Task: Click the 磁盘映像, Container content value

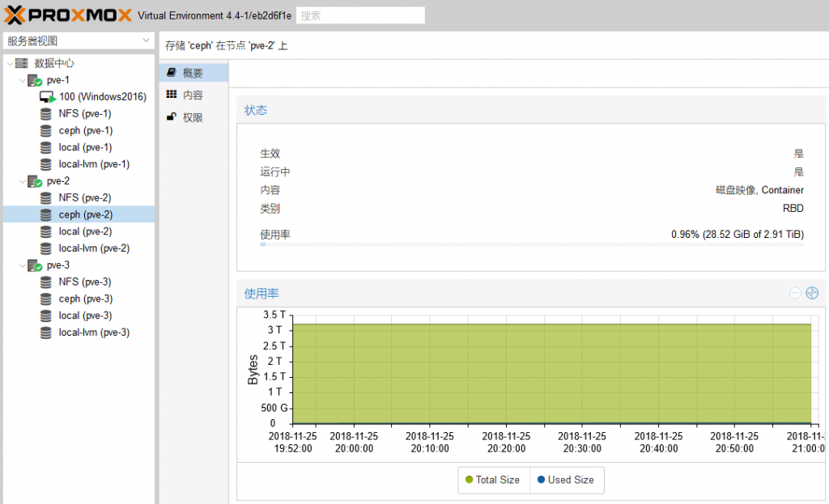Action: pyautogui.click(x=759, y=189)
